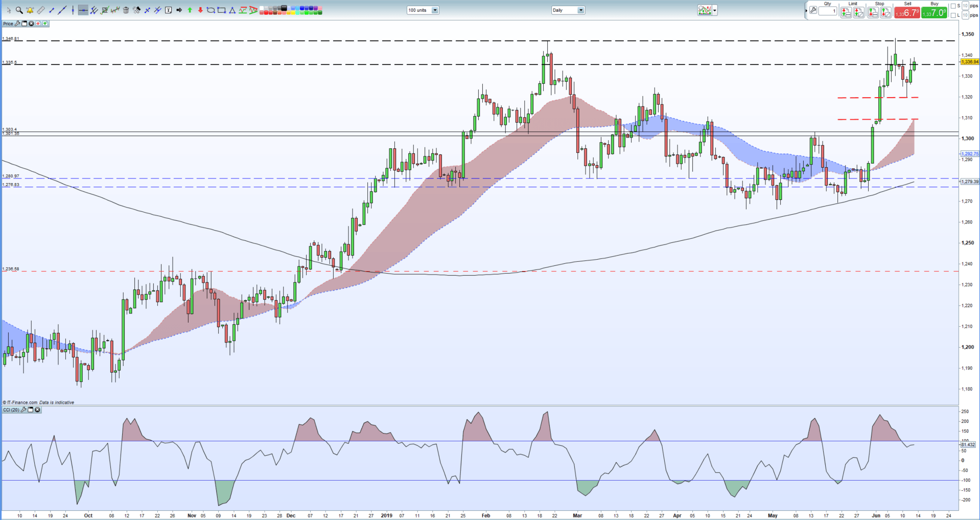
Task: Click the red Sell price button
Action: [907, 12]
